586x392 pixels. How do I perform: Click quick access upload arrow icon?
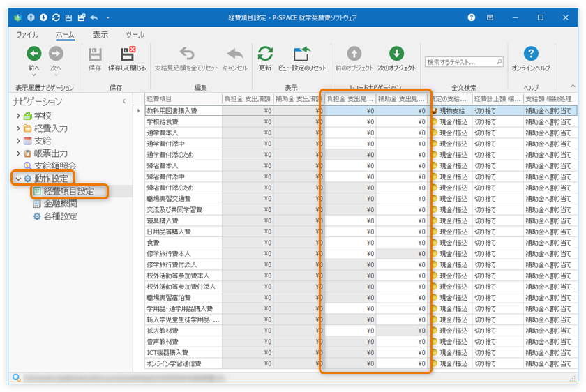coord(31,17)
